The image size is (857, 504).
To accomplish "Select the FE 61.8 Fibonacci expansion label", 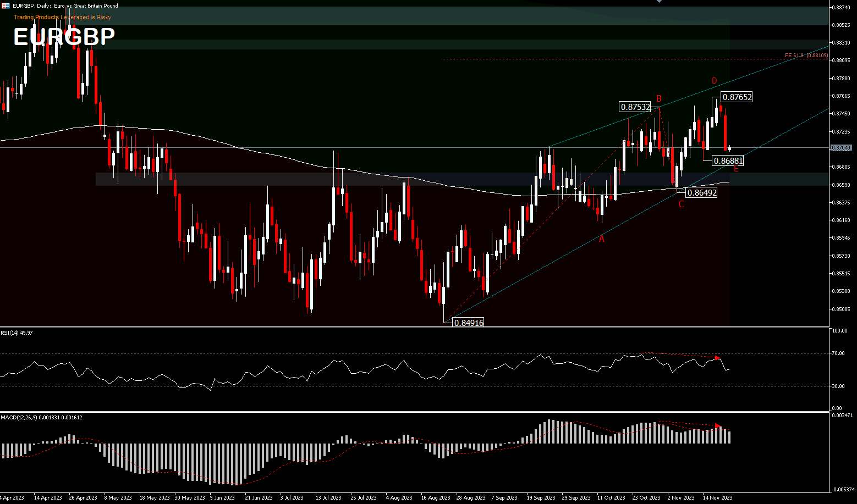I will [x=806, y=56].
